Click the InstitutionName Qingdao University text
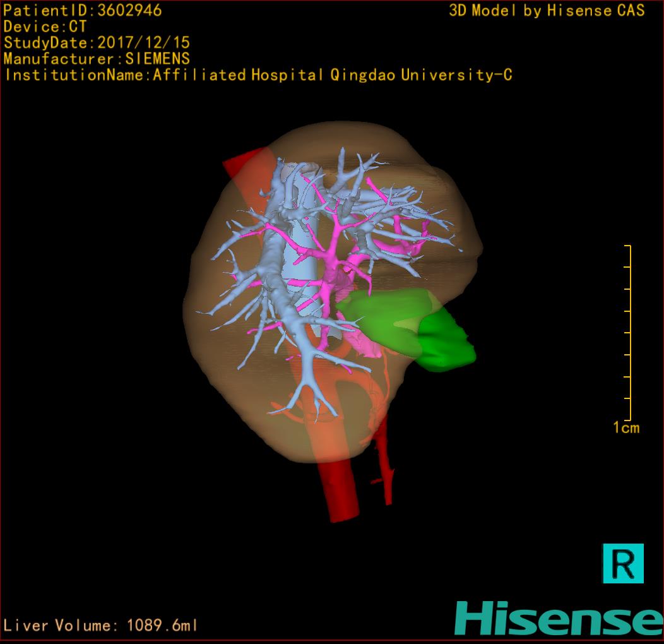Image resolution: width=664 pixels, height=644 pixels. click(x=258, y=76)
